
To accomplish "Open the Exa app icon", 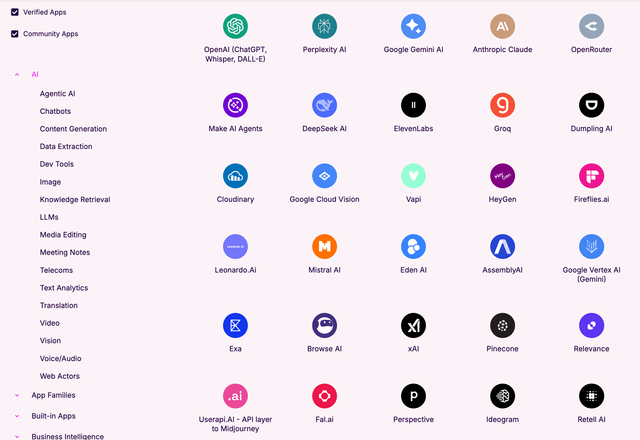I will coord(235,325).
